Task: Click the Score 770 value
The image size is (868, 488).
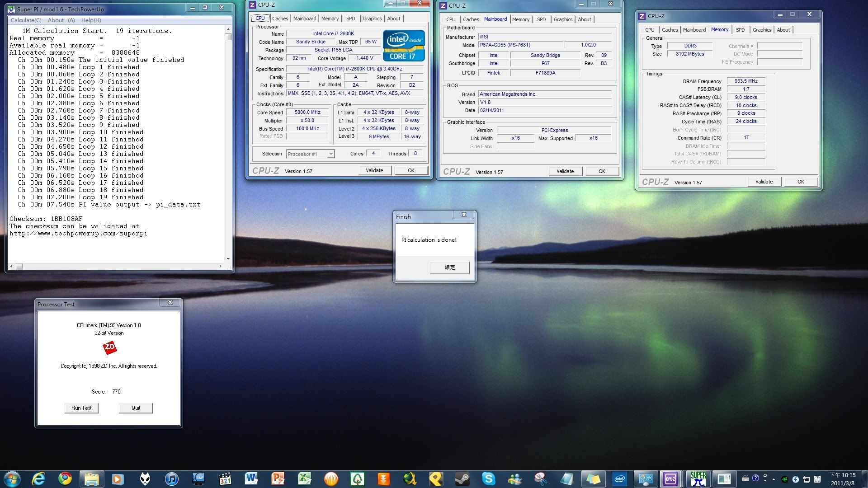Action: tap(116, 392)
